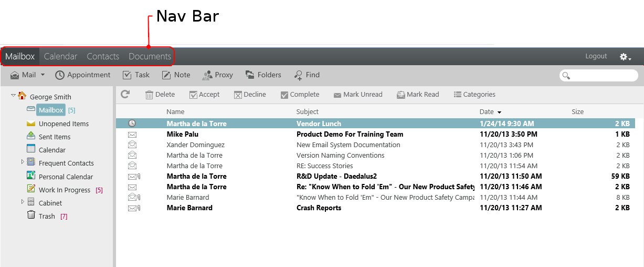This screenshot has height=267, width=644.
Task: Create a new Task from toolbar
Action: 136,75
